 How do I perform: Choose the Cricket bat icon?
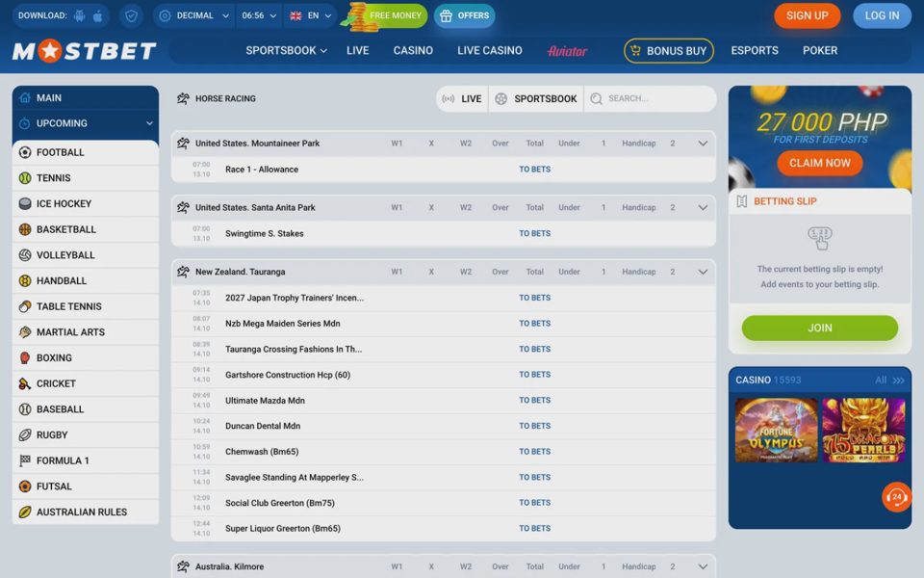(x=25, y=383)
